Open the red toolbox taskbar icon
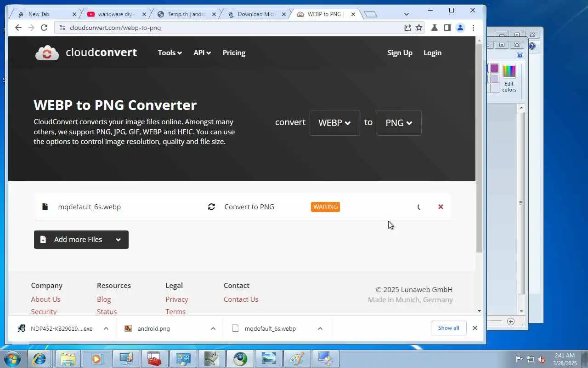 [x=154, y=358]
